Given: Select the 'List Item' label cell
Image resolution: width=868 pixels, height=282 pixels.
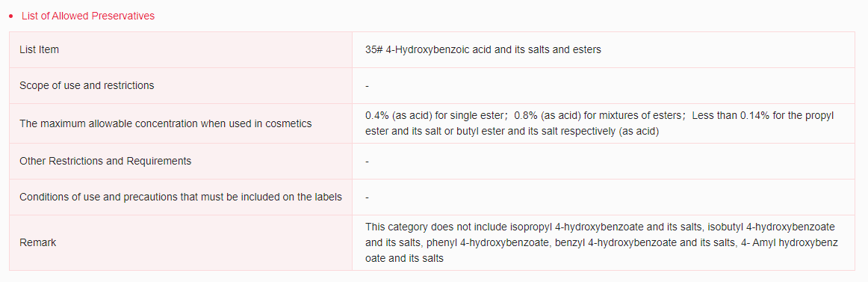Looking at the screenshot, I should click(x=181, y=50).
